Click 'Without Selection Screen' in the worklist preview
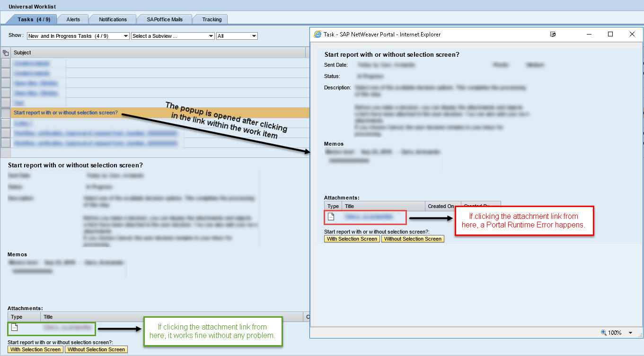The image size is (644, 356). click(96, 350)
